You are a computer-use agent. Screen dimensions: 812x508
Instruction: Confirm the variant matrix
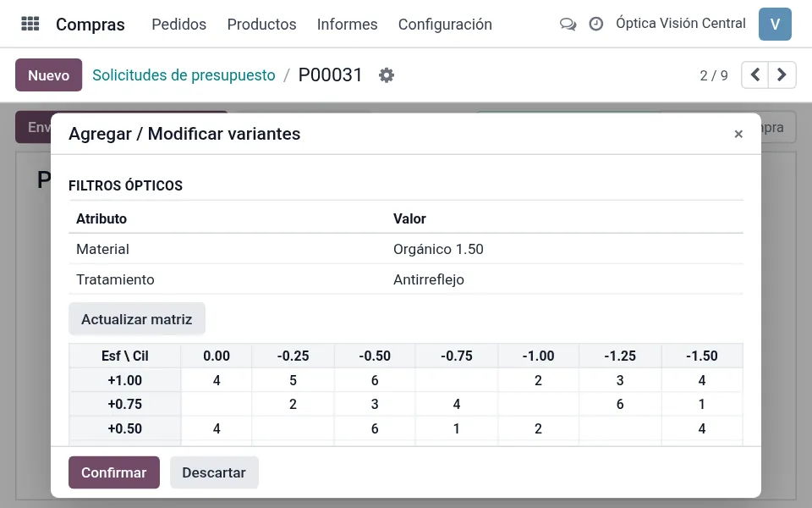(x=114, y=472)
